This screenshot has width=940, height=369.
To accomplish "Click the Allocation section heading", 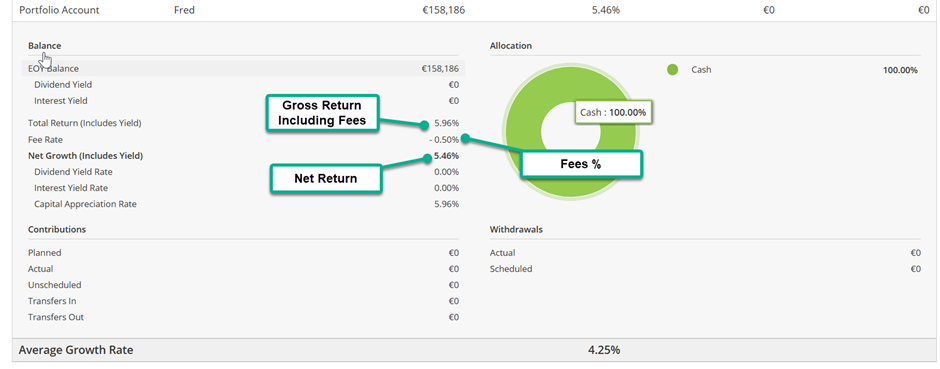I will click(511, 46).
